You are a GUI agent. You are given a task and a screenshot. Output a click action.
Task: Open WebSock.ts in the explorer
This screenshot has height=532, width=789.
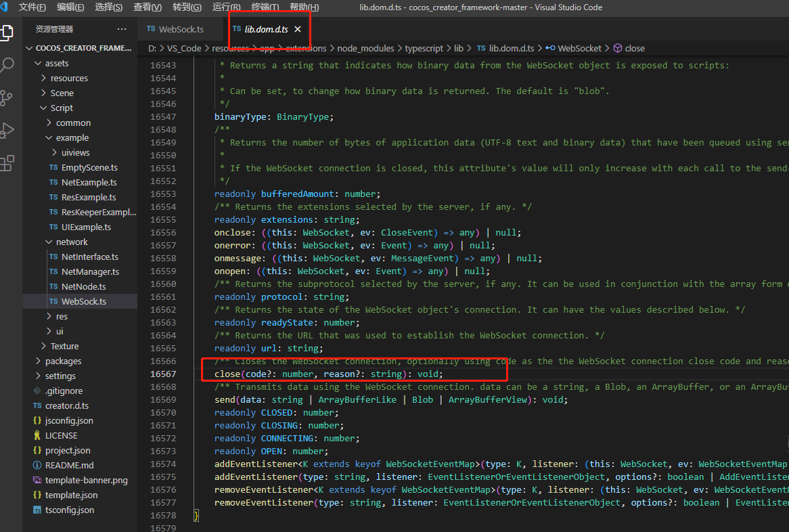[x=80, y=301]
